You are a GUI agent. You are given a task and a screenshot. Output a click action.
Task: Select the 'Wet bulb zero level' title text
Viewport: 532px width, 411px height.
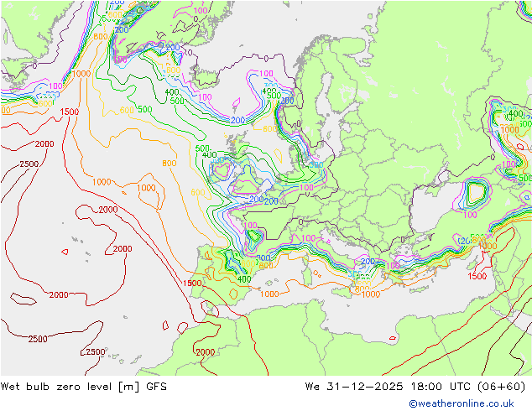[x=56, y=387]
